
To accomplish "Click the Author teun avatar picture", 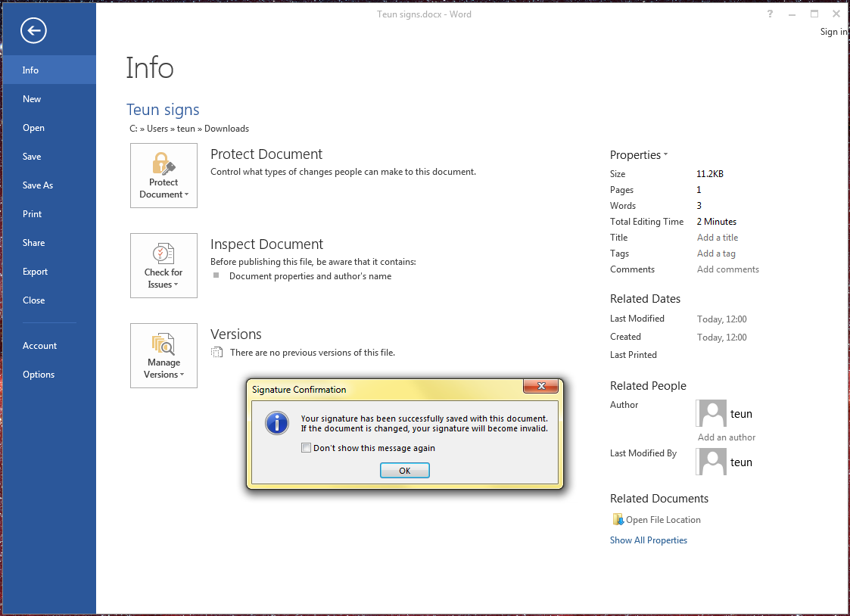I will pyautogui.click(x=711, y=413).
